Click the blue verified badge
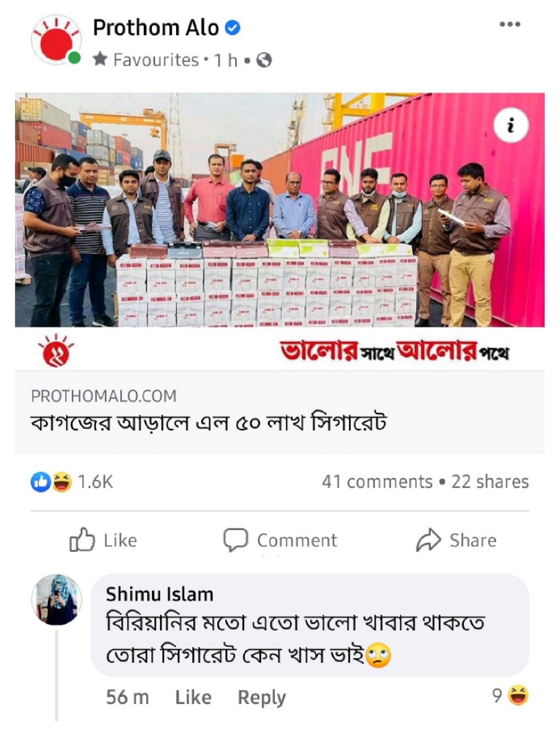 click(232, 28)
